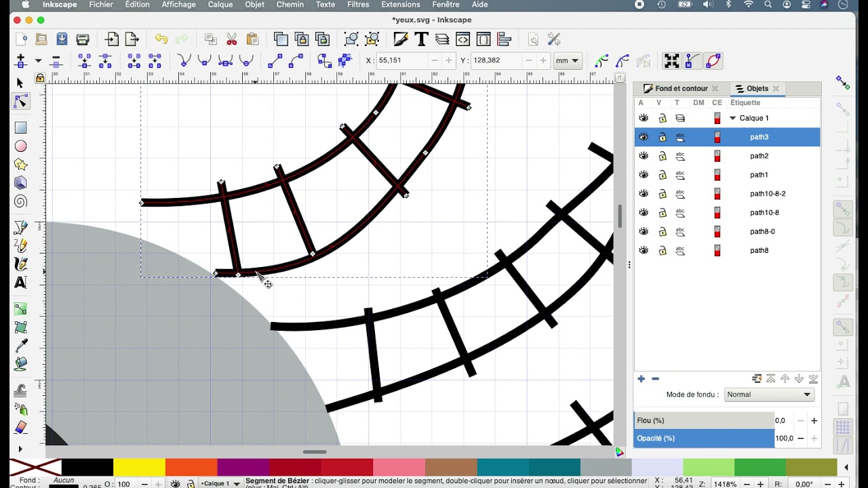This screenshot has width=868, height=488.
Task: Select the Ellipse circle tool
Action: click(x=20, y=146)
